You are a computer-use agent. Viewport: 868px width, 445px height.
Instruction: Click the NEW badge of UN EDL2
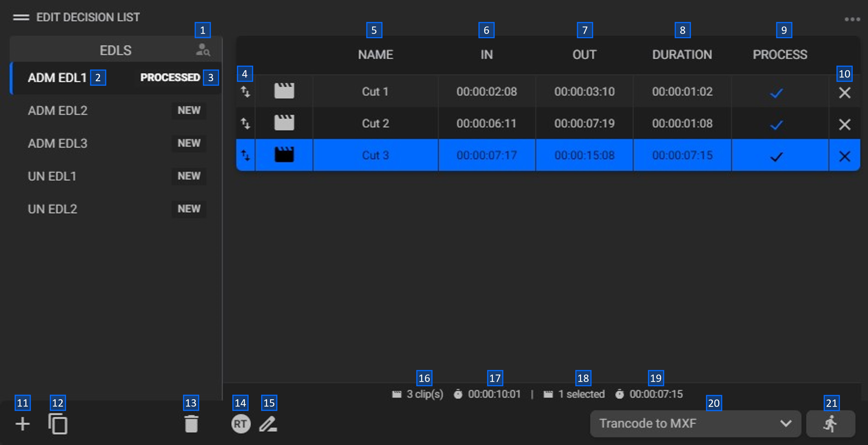point(189,209)
